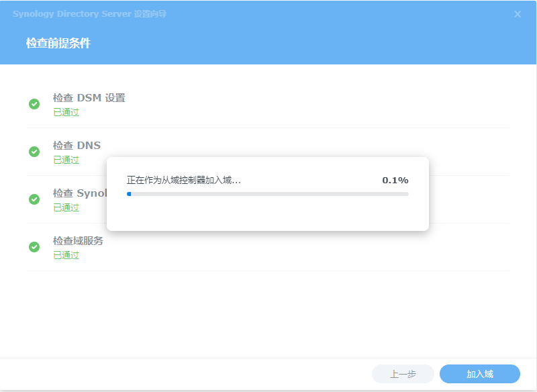Click the green checkmark beside 检查 DSM 设置
The width and height of the screenshot is (537, 392).
pyautogui.click(x=34, y=104)
